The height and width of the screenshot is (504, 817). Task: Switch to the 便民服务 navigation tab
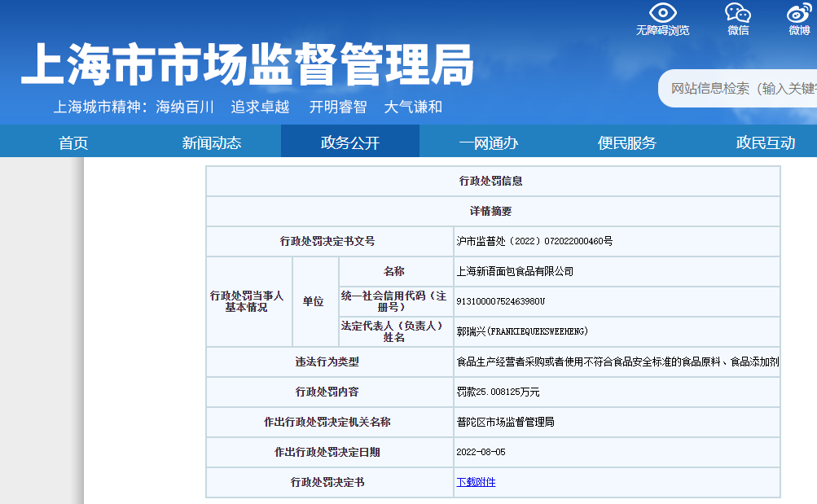(627, 143)
